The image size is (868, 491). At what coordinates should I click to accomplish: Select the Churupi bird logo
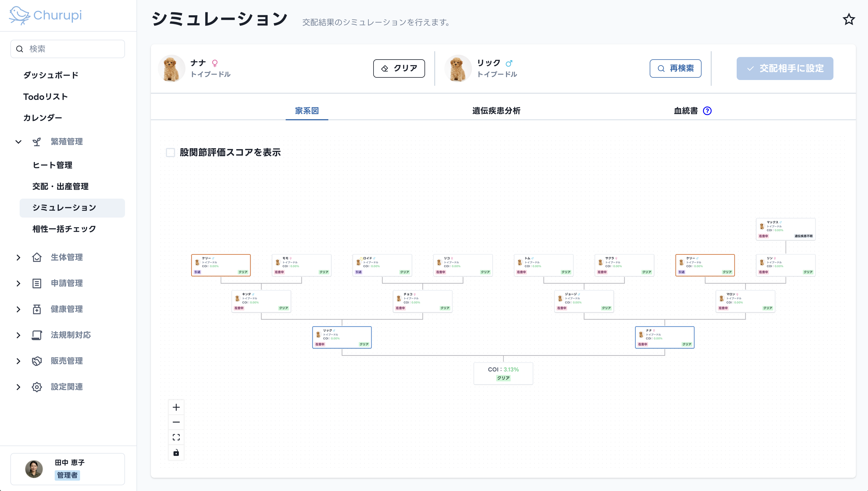point(19,15)
